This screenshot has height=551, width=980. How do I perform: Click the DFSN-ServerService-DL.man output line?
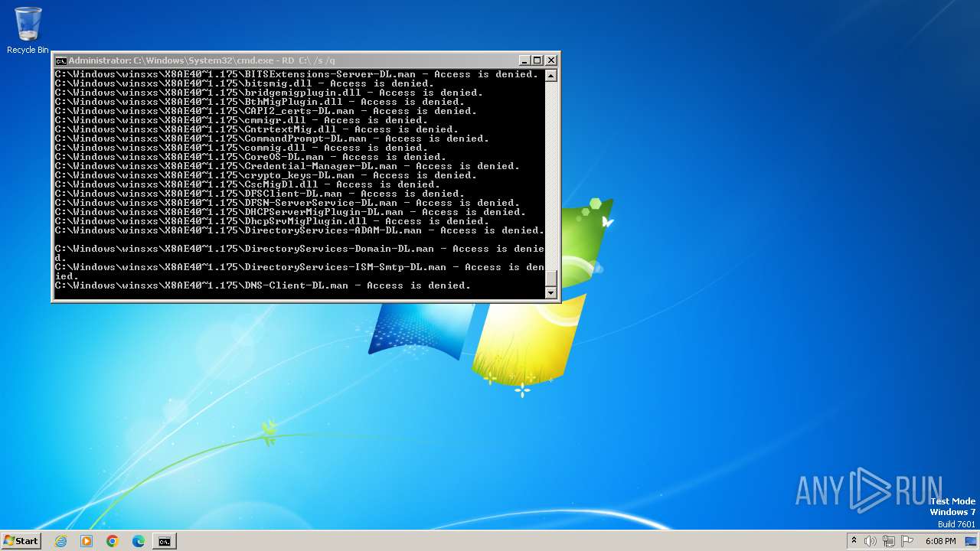tap(287, 203)
